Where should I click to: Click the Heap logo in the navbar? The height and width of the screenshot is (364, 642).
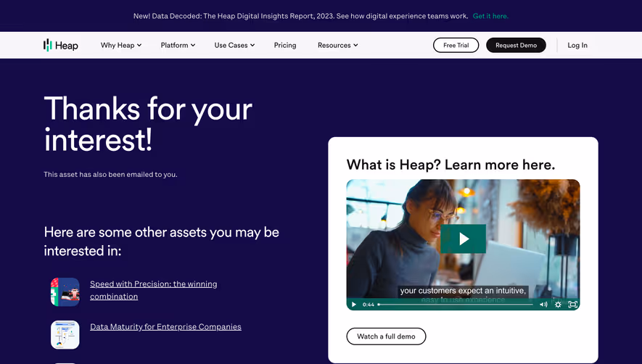click(x=61, y=45)
